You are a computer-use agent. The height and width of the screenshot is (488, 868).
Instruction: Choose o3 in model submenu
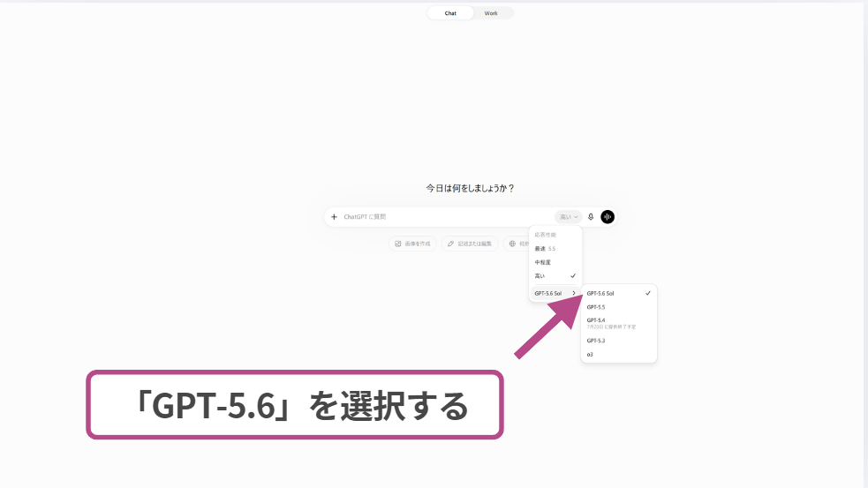tap(619, 355)
